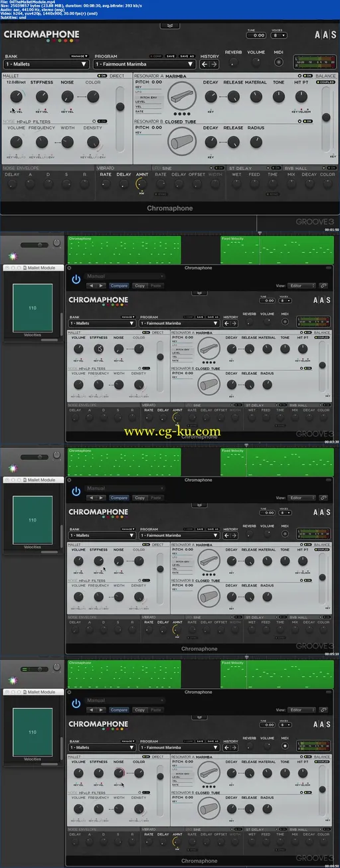Screen dimensions: 340x868
Task: Click the closed tube icon in 00:01:50 frame
Action: [x=183, y=141]
